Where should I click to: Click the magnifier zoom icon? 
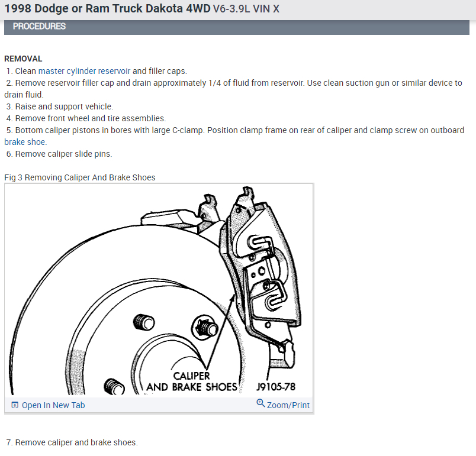click(260, 403)
